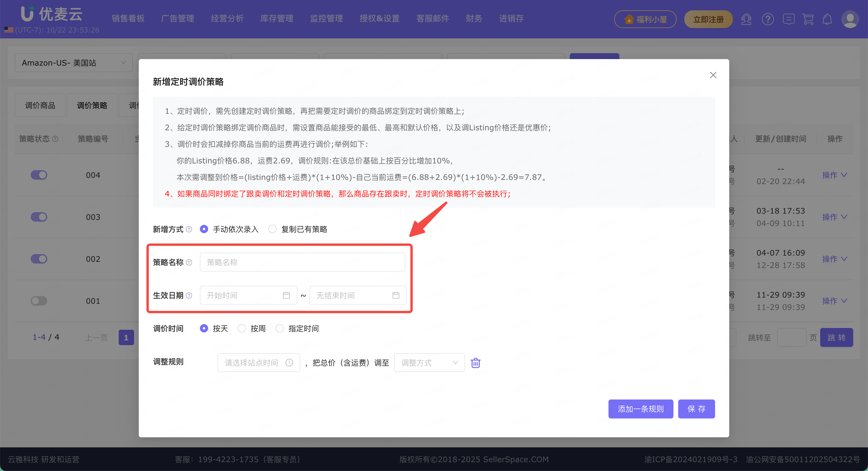Click help icon next to 策略名称

point(189,262)
